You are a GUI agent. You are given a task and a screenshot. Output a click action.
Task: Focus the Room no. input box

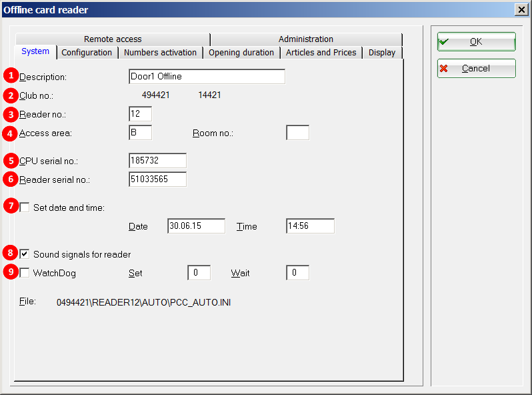[297, 133]
